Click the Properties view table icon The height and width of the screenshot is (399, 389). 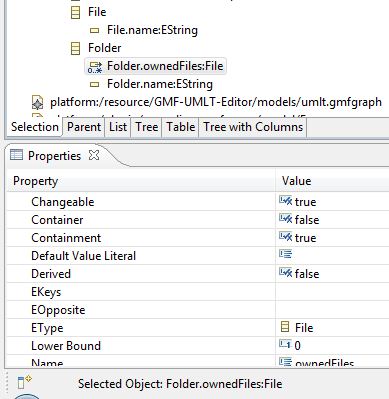pyautogui.click(x=16, y=155)
